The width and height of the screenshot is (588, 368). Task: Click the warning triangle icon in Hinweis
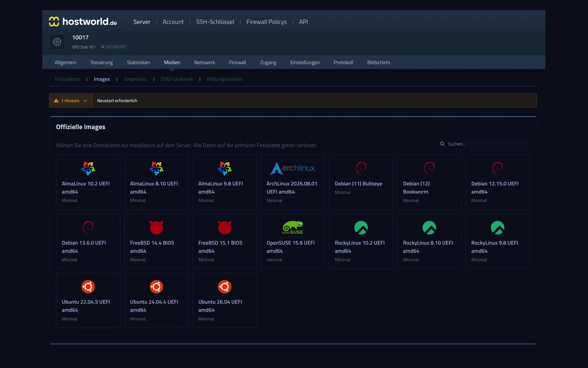tap(56, 101)
